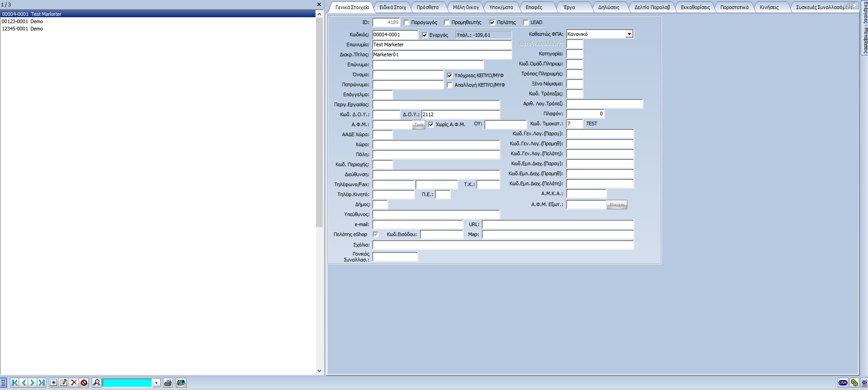Screen dimensions: 868x390
Task: Jump to the last record
Action: pyautogui.click(x=41, y=383)
